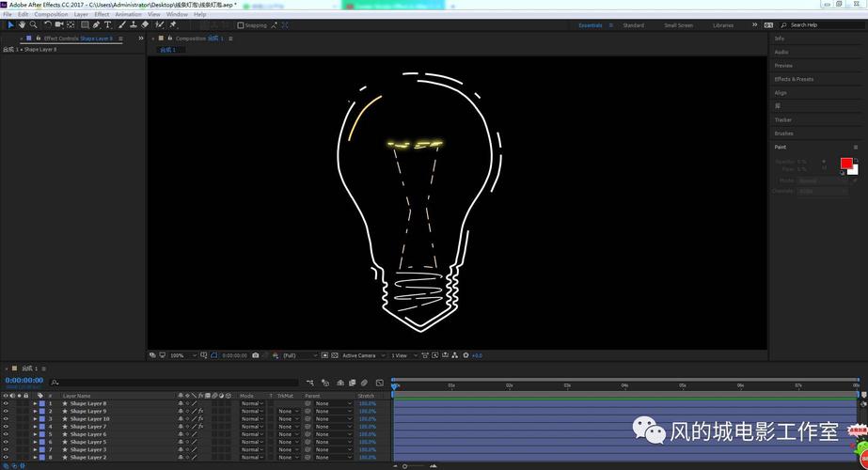Enable the Snapping checkbox
Screen dimensions: 868x470
tap(241, 25)
